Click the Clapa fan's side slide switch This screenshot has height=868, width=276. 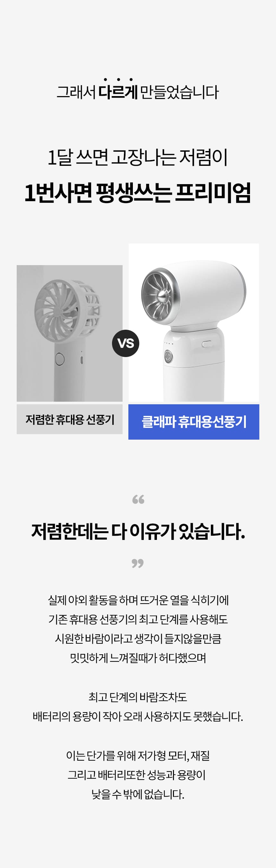click(206, 344)
